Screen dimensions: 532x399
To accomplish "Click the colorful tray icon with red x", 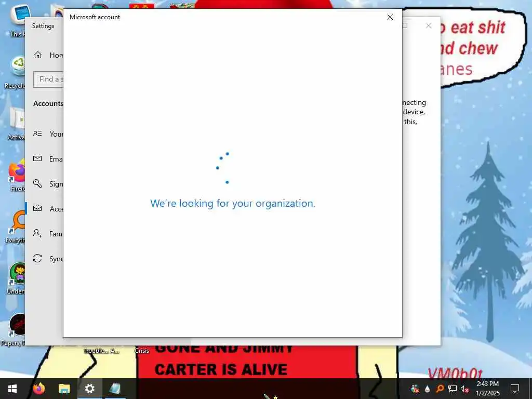I will pyautogui.click(x=415, y=389).
